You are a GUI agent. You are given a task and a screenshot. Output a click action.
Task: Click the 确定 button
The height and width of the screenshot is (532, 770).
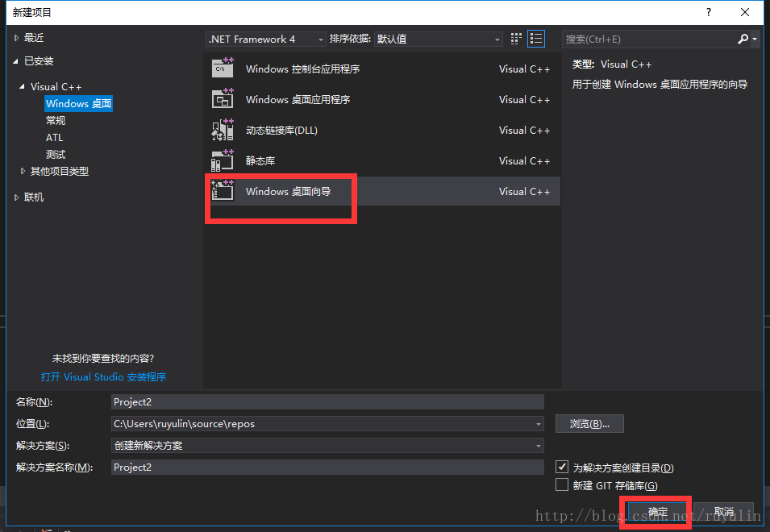(657, 513)
